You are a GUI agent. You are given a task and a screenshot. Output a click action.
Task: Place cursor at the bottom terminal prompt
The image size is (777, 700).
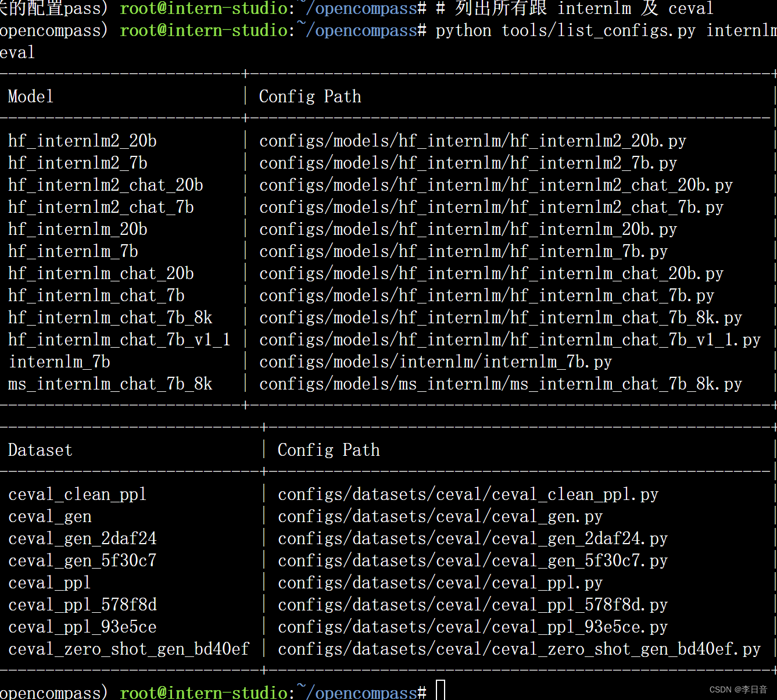pos(441,691)
